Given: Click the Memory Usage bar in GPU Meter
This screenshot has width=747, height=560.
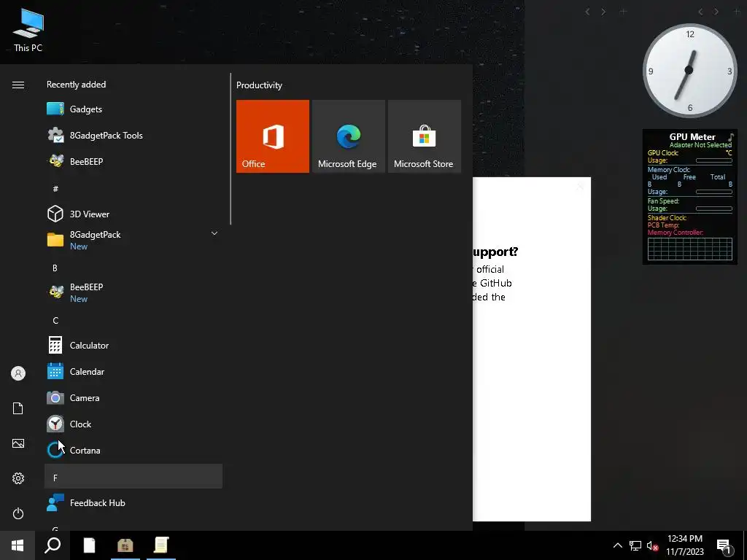Looking at the screenshot, I should click(x=713, y=192).
